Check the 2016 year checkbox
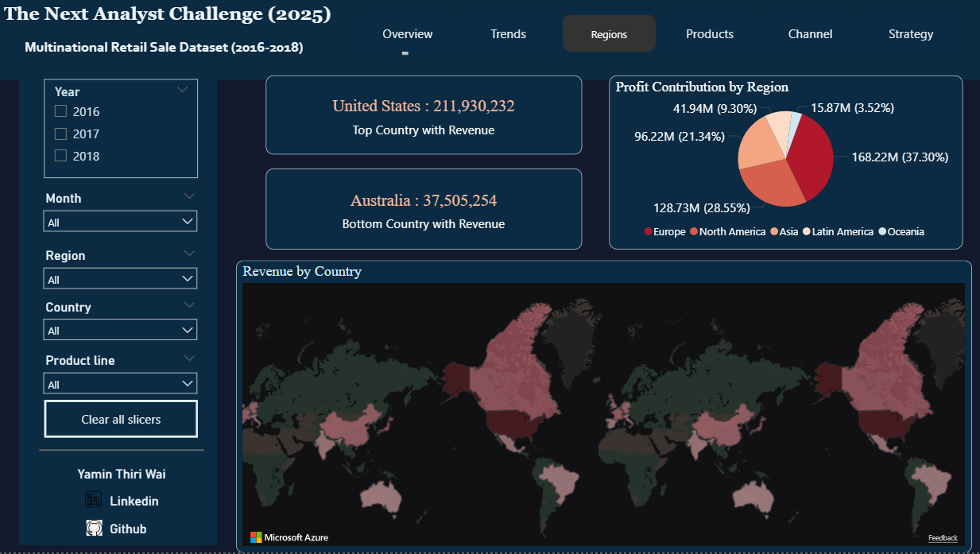Image resolution: width=980 pixels, height=554 pixels. 60,111
